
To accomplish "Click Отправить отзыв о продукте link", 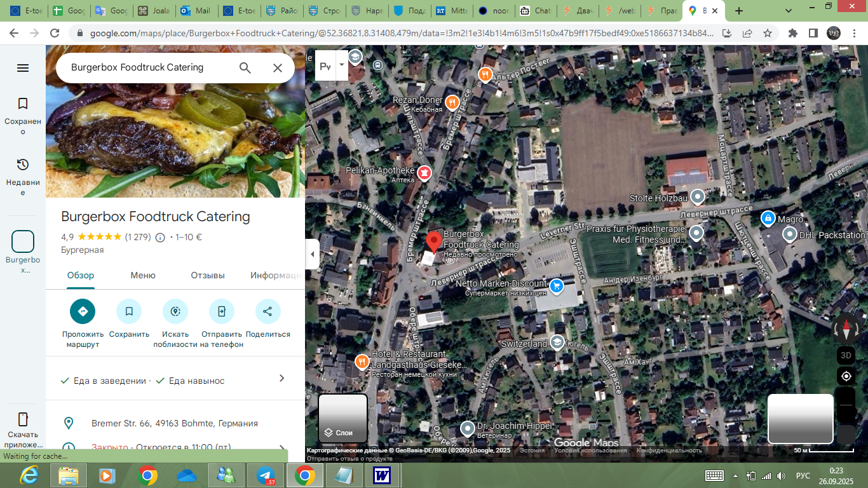I will (x=349, y=458).
